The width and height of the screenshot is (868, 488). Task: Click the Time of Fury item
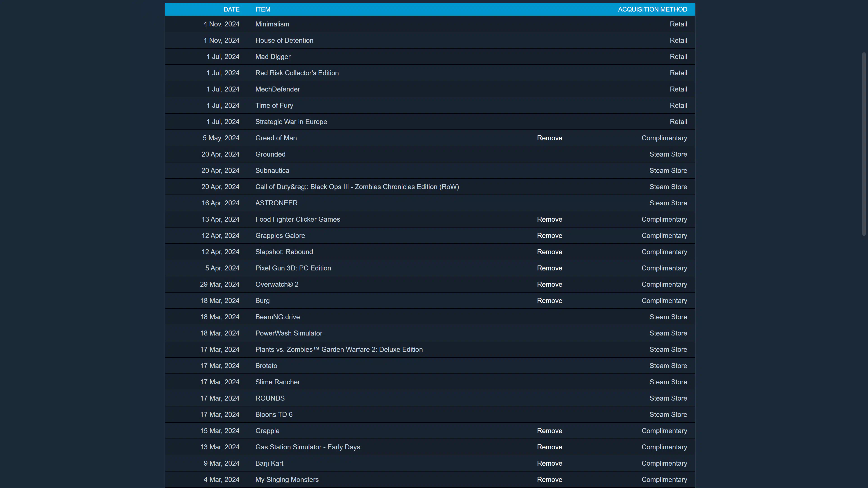274,106
